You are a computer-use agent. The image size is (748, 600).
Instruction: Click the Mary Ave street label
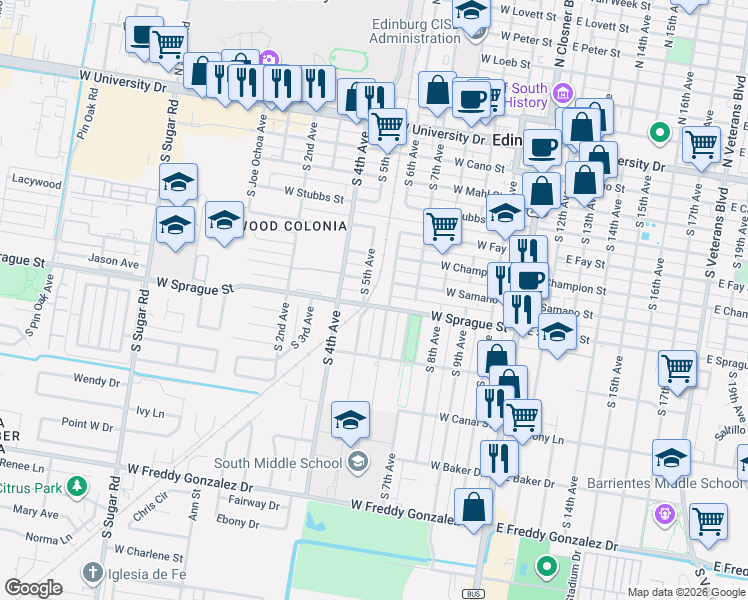[36, 512]
